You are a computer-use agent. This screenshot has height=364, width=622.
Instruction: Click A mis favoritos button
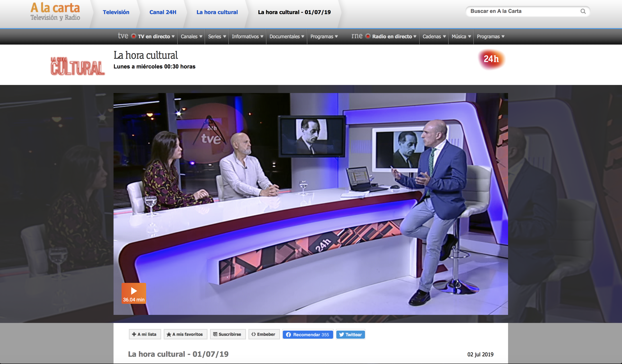pyautogui.click(x=185, y=334)
